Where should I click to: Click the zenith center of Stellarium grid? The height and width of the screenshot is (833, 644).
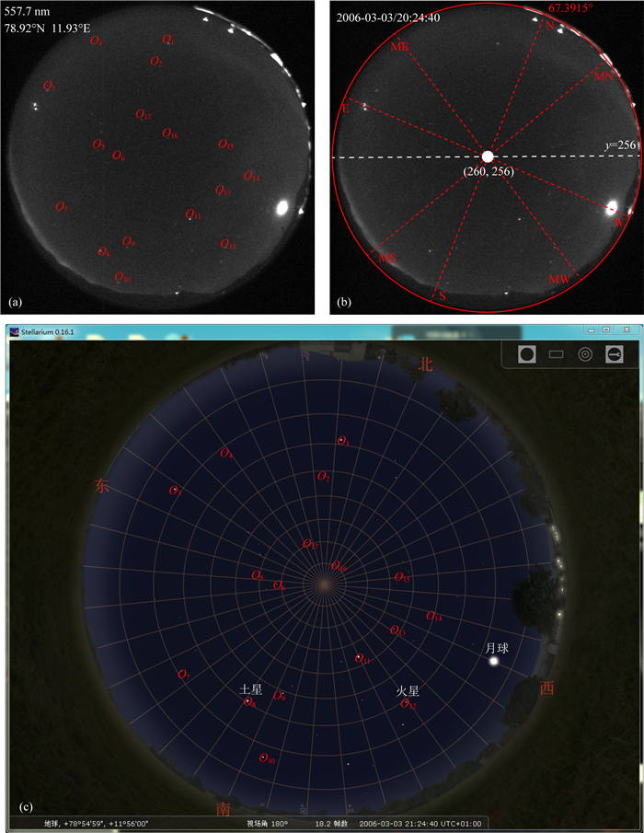[322, 582]
